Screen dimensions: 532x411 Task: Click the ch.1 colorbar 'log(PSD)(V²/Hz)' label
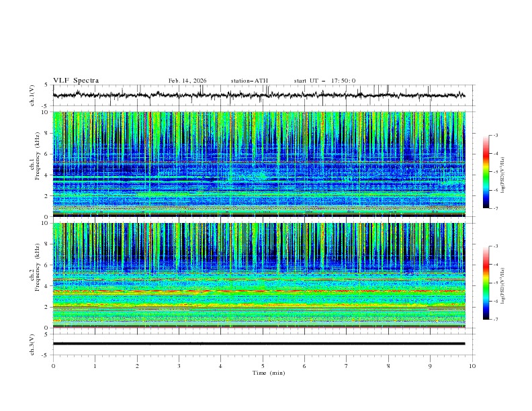point(502,175)
